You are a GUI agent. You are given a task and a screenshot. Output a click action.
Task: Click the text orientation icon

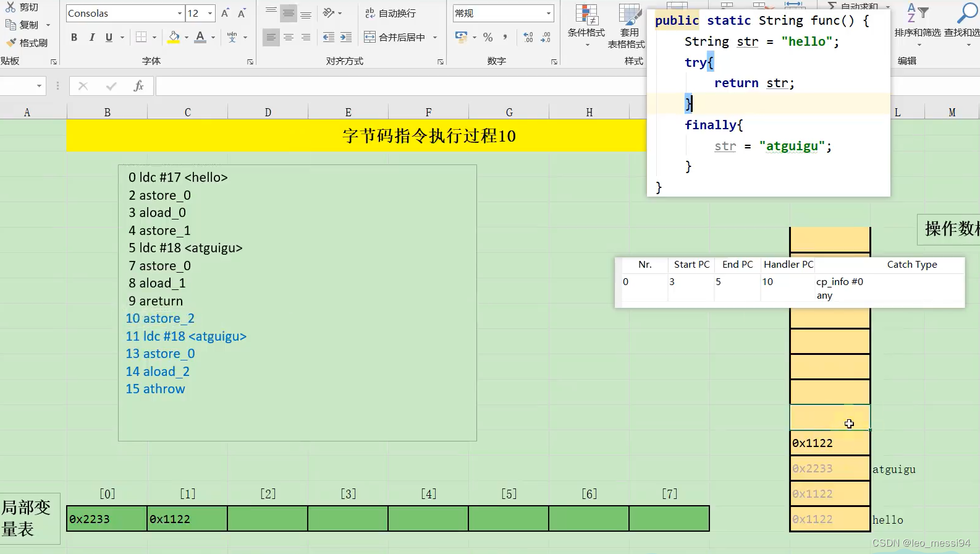[x=329, y=13]
